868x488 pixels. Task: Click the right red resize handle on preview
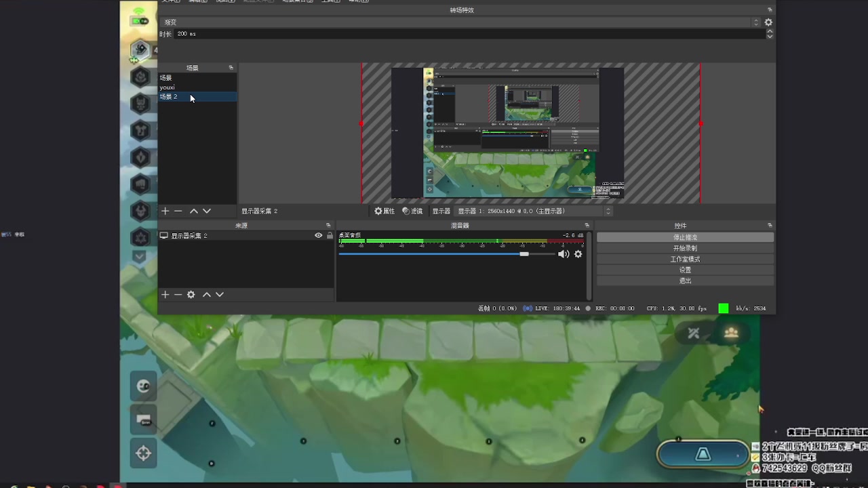(701, 123)
